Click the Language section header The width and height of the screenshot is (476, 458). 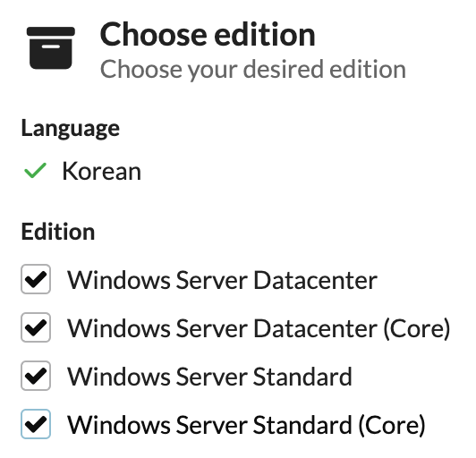[71, 129]
